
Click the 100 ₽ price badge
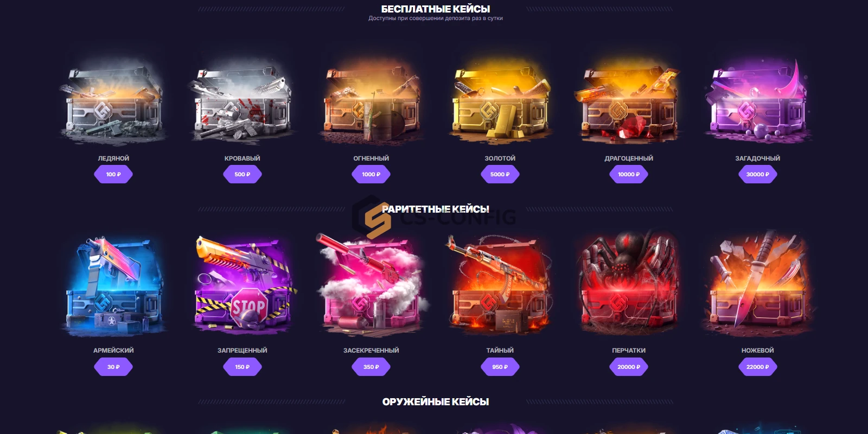point(113,174)
